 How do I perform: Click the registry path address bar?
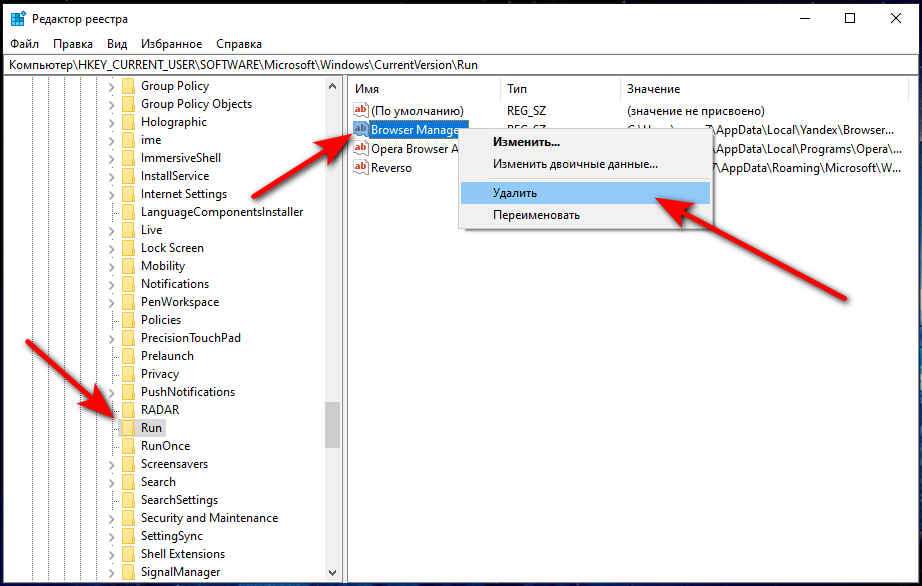coord(460,65)
